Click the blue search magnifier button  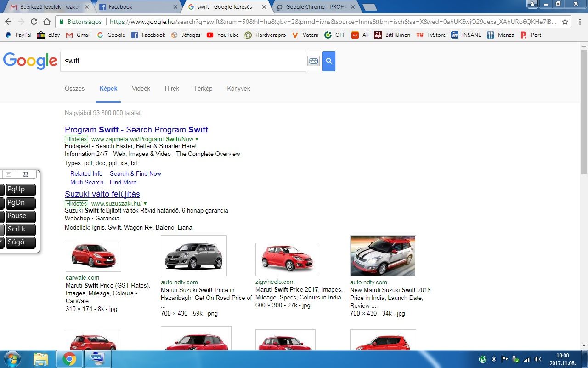(x=329, y=61)
